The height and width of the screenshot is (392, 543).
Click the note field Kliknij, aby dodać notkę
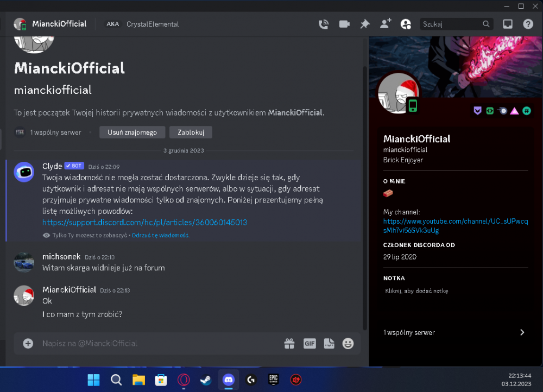[416, 291]
